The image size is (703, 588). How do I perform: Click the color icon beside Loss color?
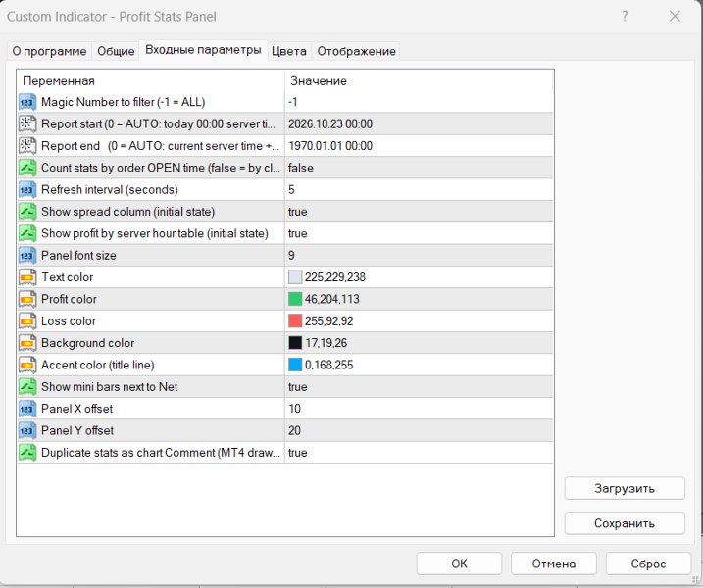26,320
